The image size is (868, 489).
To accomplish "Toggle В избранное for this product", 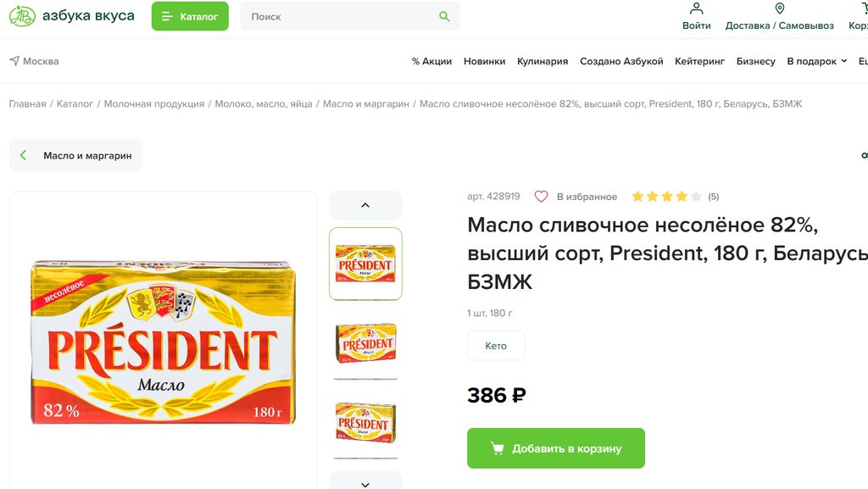I will (586, 197).
